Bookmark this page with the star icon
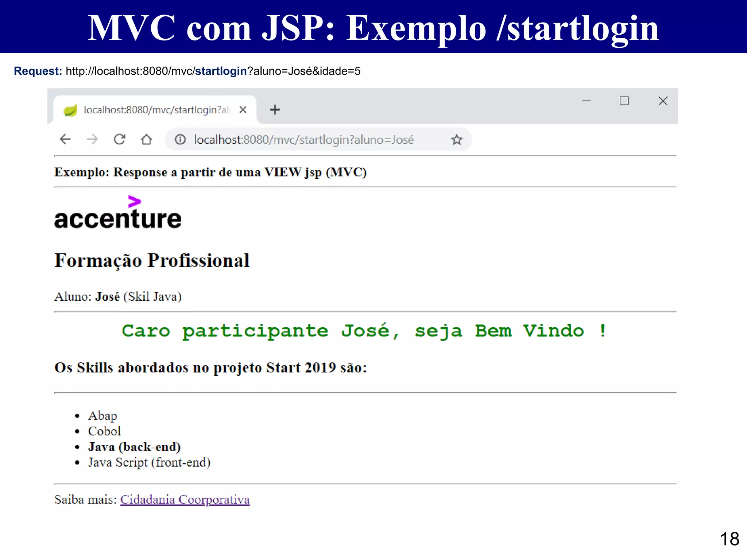The width and height of the screenshot is (747, 560). 457,139
